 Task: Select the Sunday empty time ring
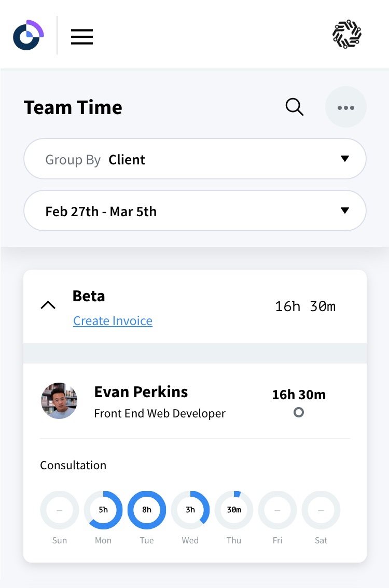tap(60, 510)
